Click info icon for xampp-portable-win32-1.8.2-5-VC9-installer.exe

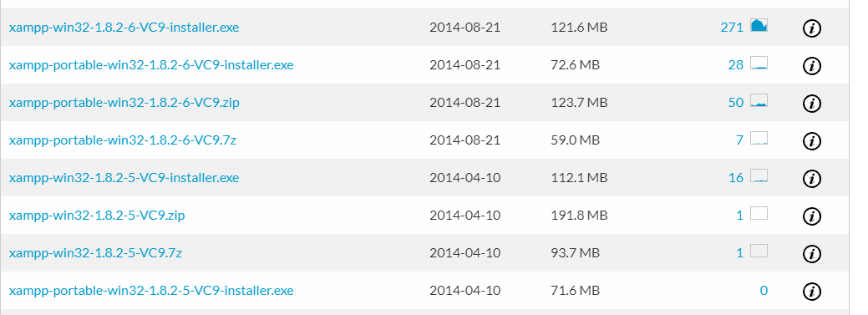(811, 292)
